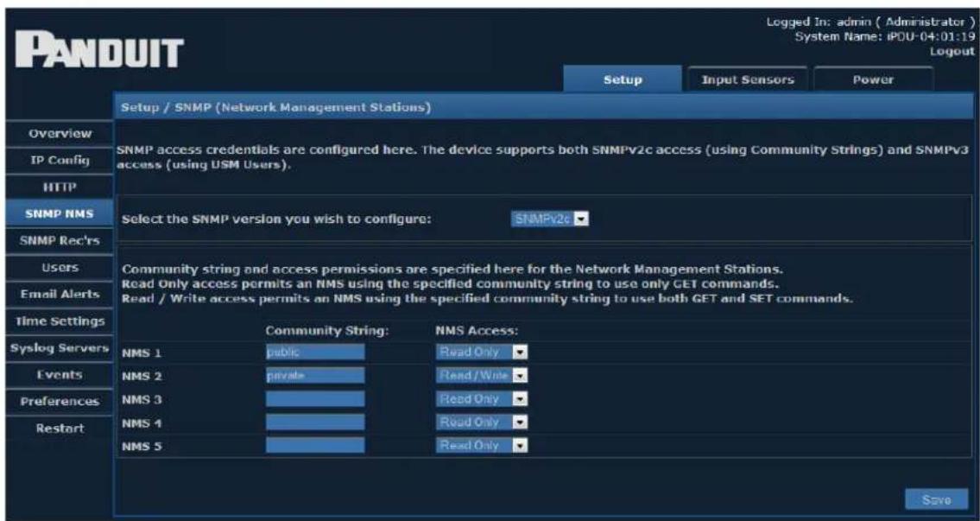Viewport: 980px width, 521px height.
Task: Click the Setup / SNMP page title
Action: coord(275,107)
